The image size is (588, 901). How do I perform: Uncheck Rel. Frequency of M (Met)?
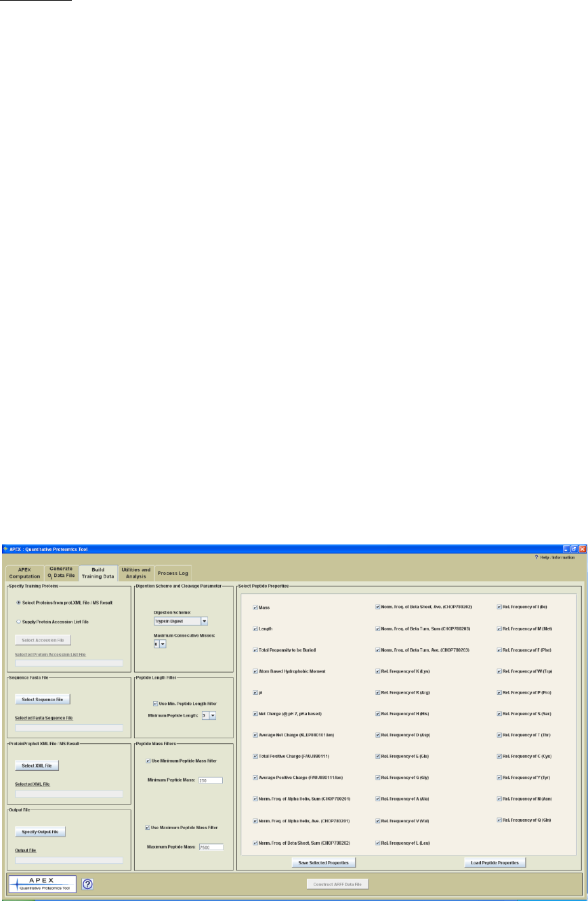499,628
